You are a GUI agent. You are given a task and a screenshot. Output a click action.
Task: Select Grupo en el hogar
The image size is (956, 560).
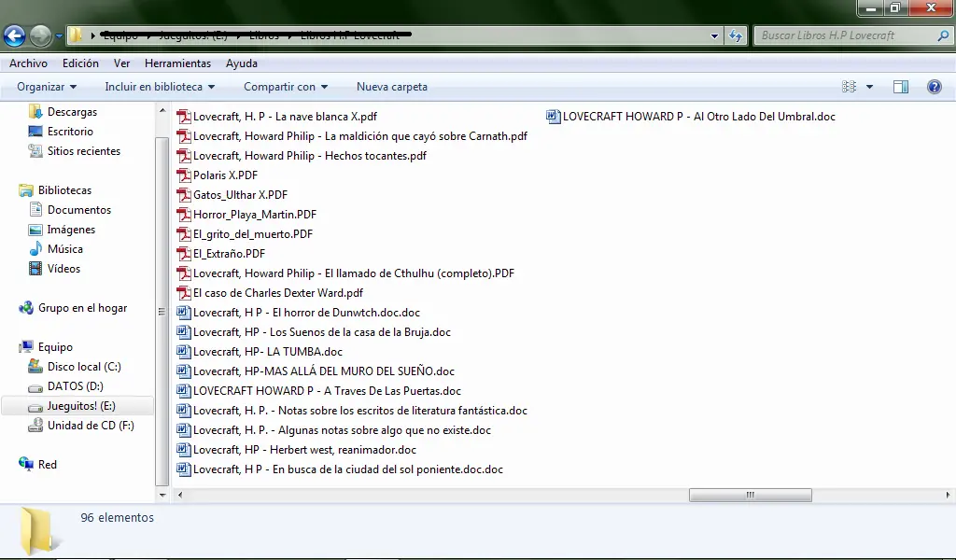coord(82,308)
